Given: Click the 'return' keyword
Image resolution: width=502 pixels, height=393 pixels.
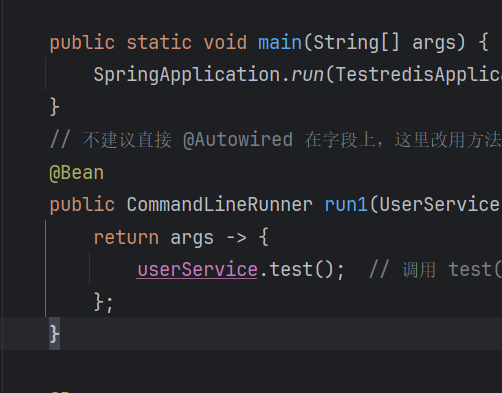Looking at the screenshot, I should [126, 238].
